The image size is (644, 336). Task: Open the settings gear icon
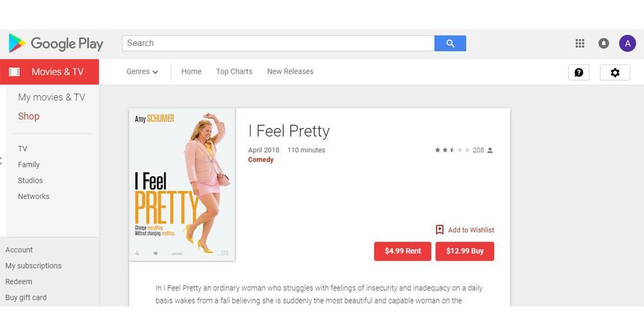(x=615, y=73)
